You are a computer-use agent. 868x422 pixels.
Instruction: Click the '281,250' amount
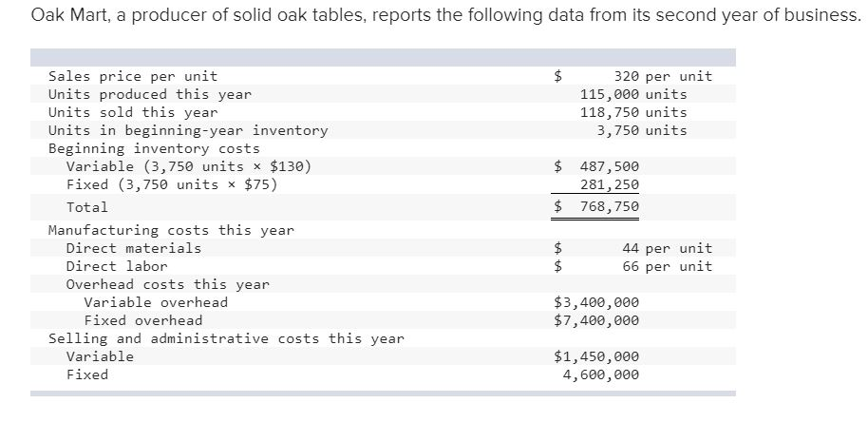click(x=610, y=184)
